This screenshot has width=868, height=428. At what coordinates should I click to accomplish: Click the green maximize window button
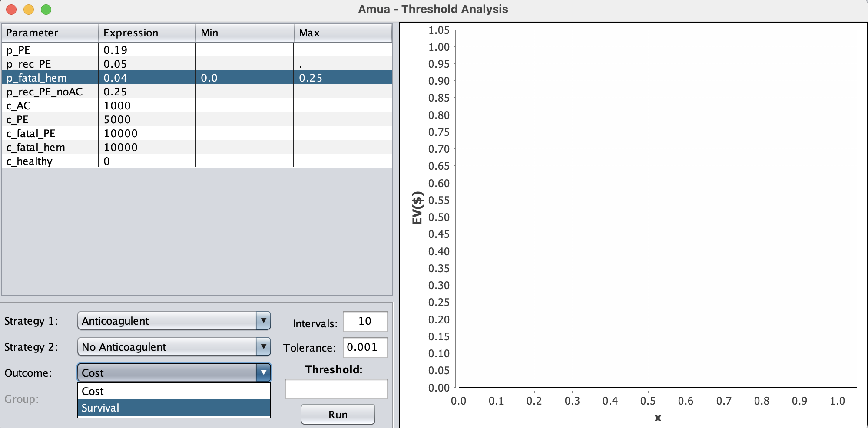46,10
